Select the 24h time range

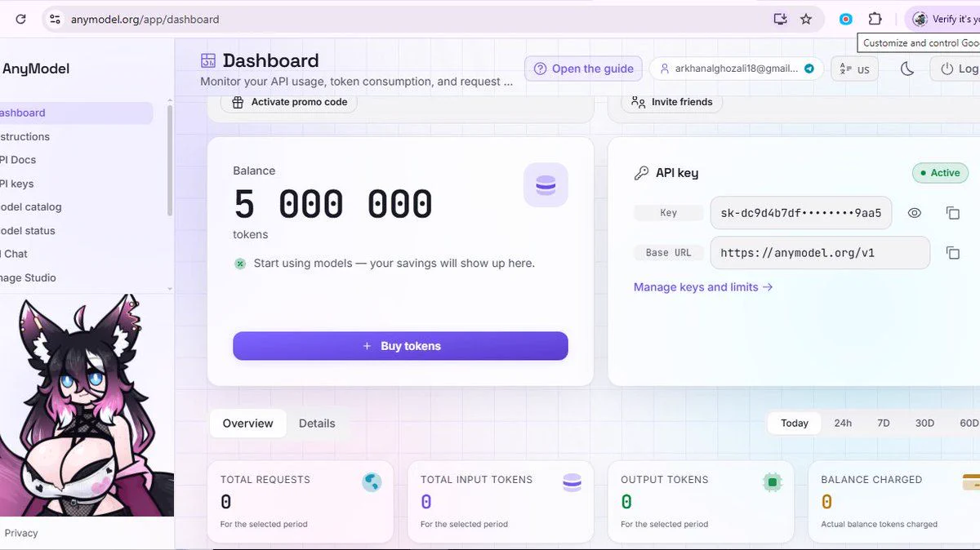[x=843, y=423]
